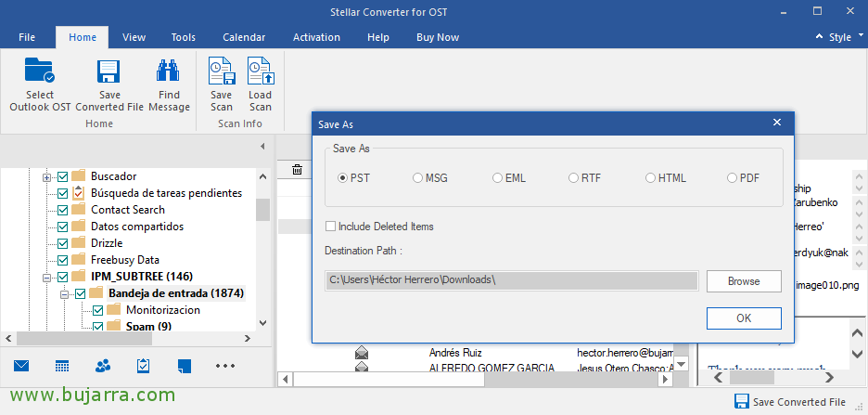Viewport: 868px width, 415px height.
Task: Click the envelope icon beside Andrés Ruiz
Action: click(362, 353)
